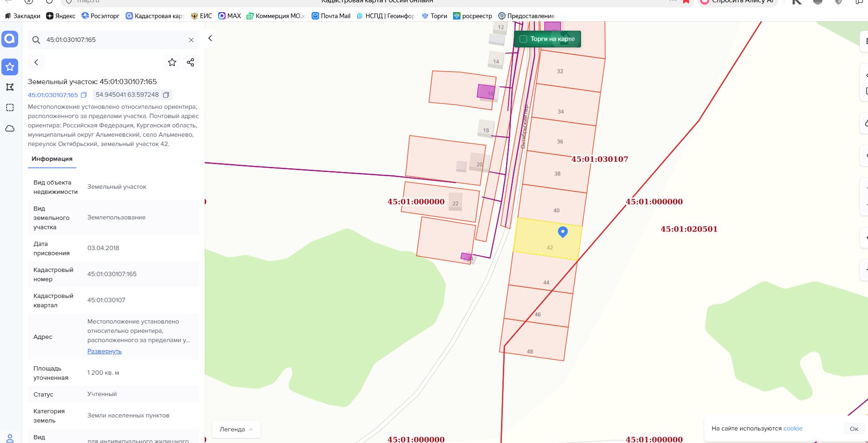
Task: Switch to the Информация tab
Action: 52,159
